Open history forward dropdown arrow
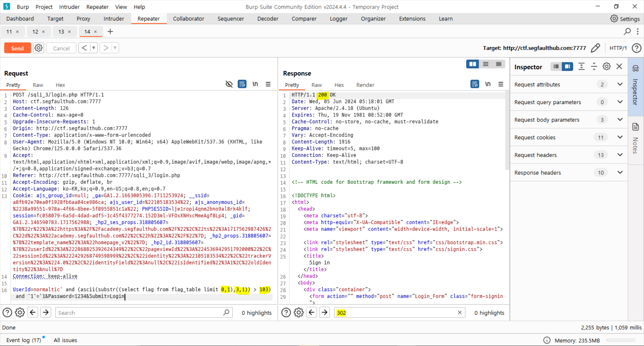Image resolution: width=644 pixels, height=346 pixels. point(115,48)
